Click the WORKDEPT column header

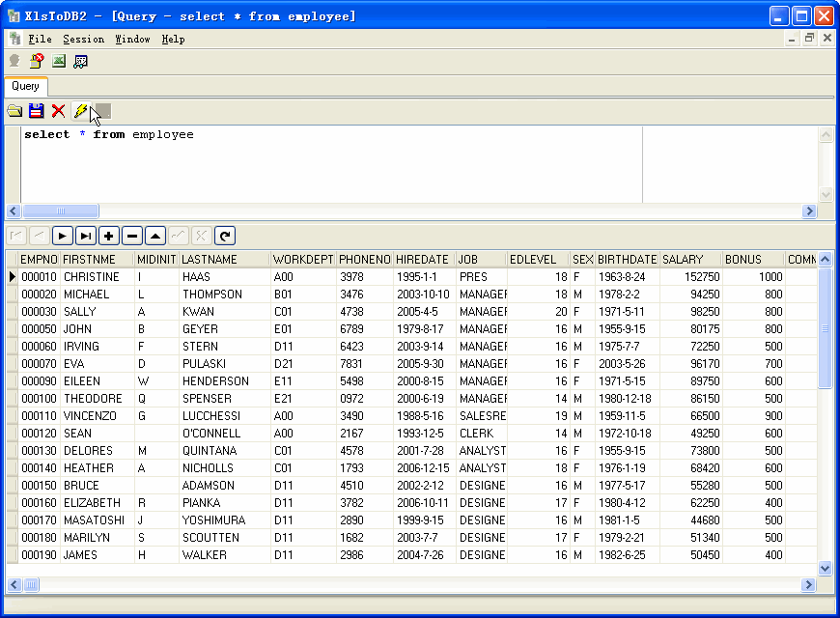(x=303, y=260)
